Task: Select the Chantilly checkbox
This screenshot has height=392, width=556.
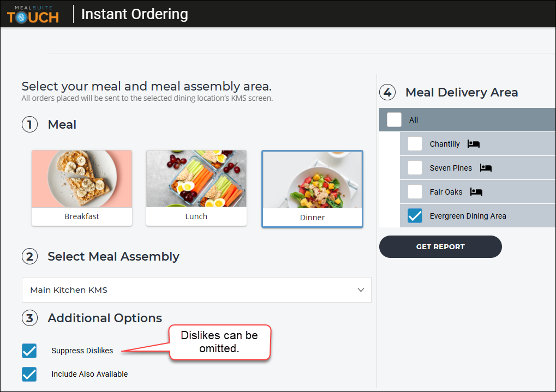Action: pos(415,144)
